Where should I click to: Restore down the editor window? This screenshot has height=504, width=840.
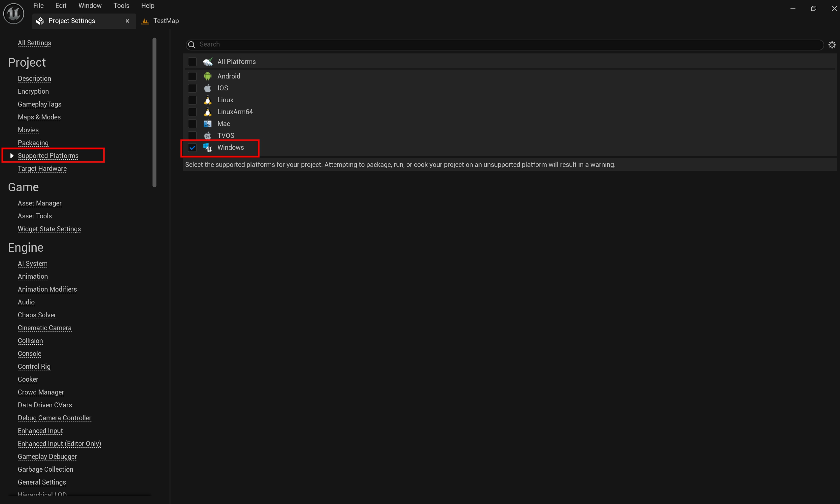pyautogui.click(x=814, y=9)
